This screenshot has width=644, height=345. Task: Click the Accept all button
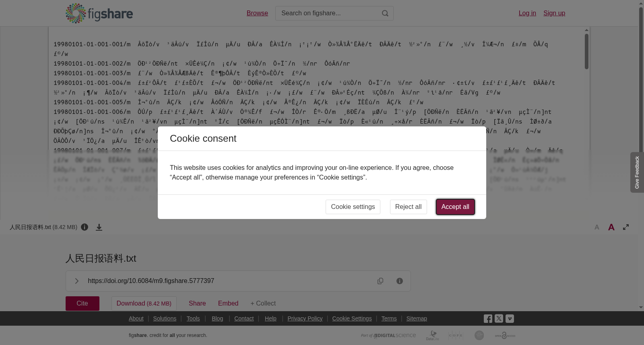click(x=455, y=207)
